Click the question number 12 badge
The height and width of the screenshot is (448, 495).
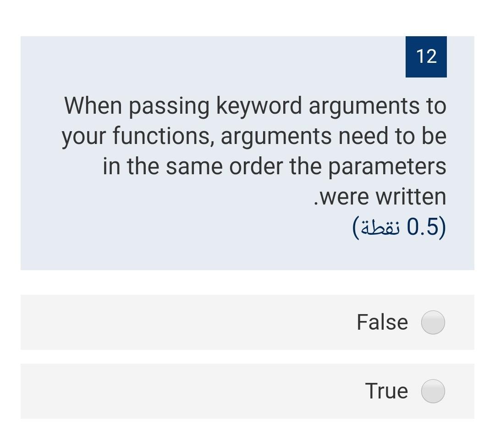click(x=426, y=56)
